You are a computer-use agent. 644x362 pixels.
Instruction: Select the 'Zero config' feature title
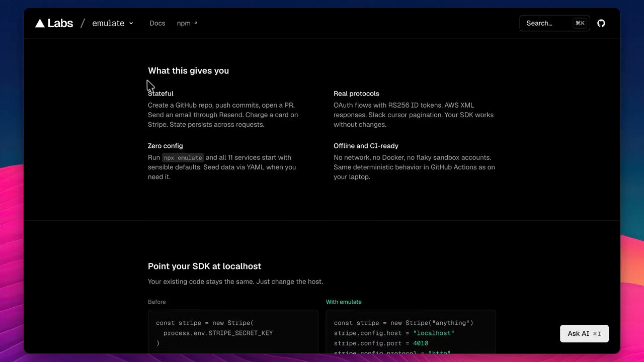pyautogui.click(x=165, y=146)
